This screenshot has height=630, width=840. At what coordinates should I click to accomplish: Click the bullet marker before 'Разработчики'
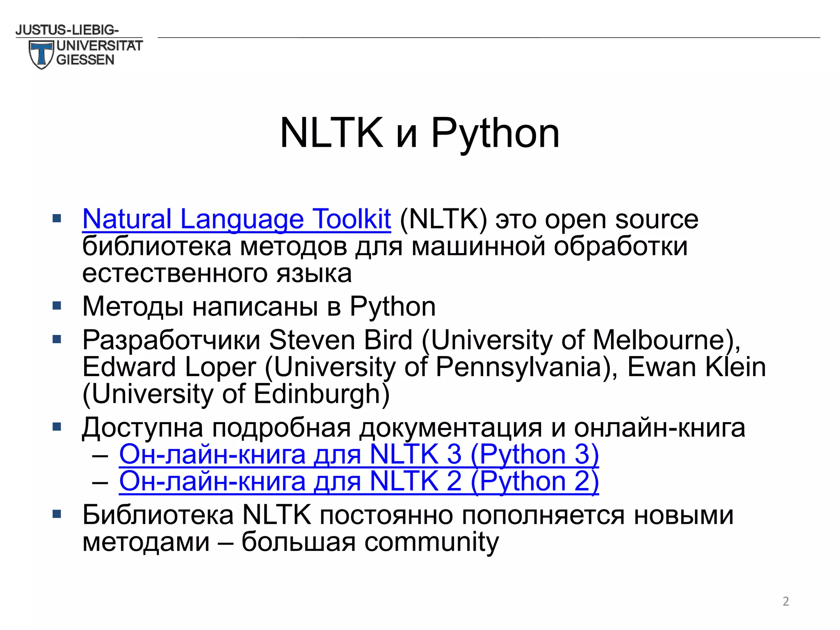pos(57,339)
